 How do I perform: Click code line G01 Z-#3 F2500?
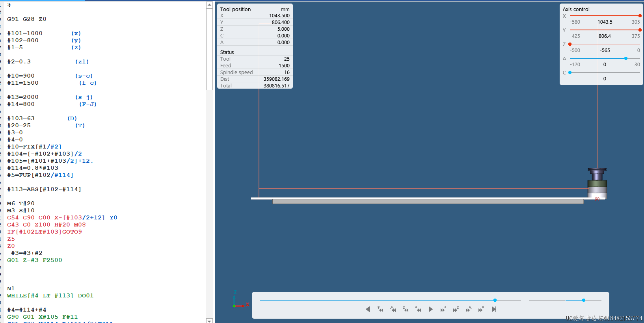pos(35,260)
